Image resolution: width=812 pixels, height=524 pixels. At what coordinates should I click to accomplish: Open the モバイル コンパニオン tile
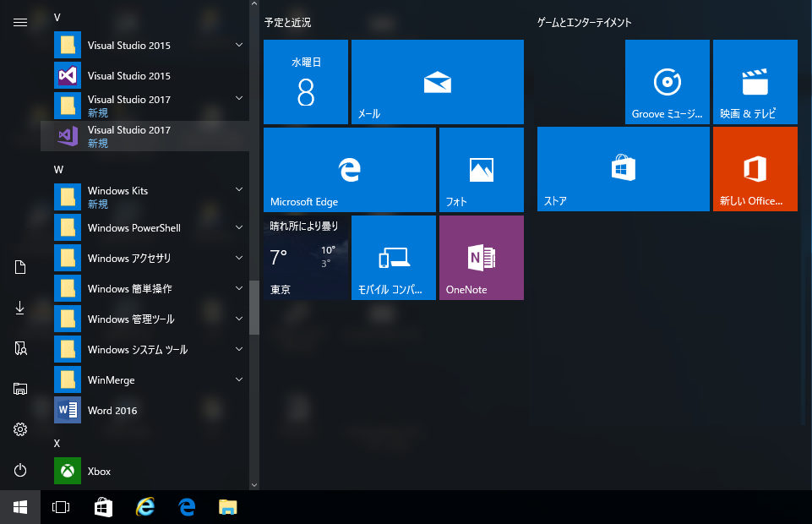click(394, 257)
